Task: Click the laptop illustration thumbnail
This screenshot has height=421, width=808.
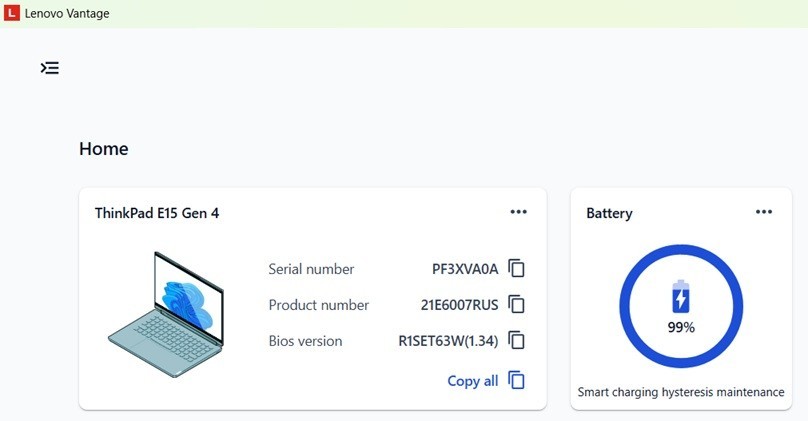Action: click(166, 314)
